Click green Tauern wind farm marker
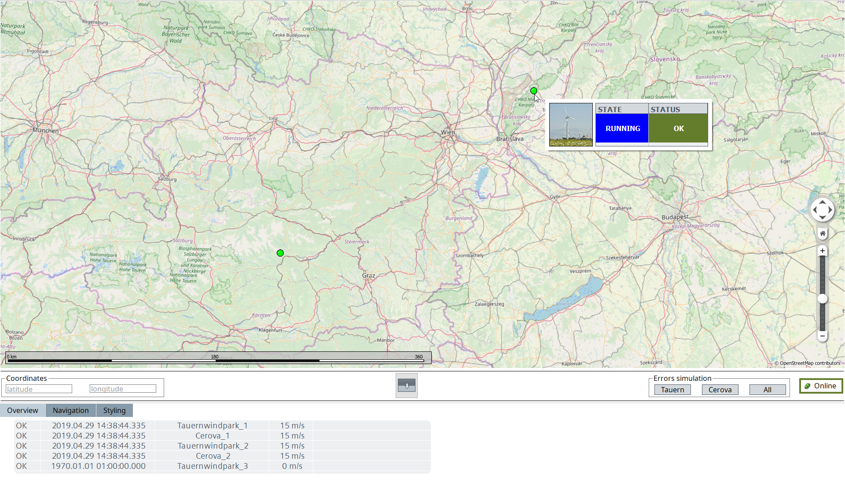This screenshot has width=845, height=504. 280,253
